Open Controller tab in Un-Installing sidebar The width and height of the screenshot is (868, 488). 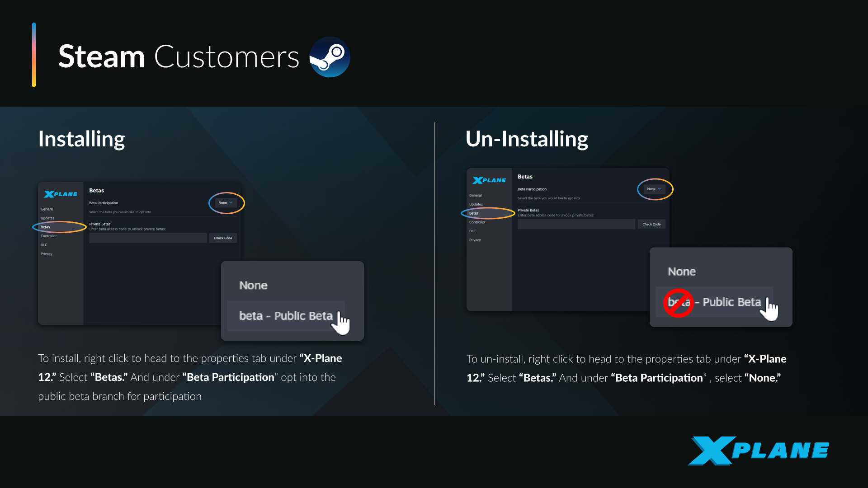(x=477, y=222)
